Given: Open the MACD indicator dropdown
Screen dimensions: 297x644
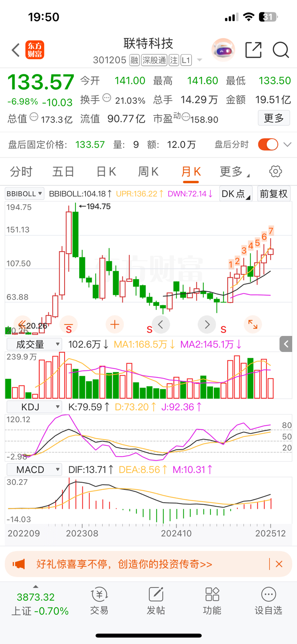Looking at the screenshot, I should [x=34, y=469].
